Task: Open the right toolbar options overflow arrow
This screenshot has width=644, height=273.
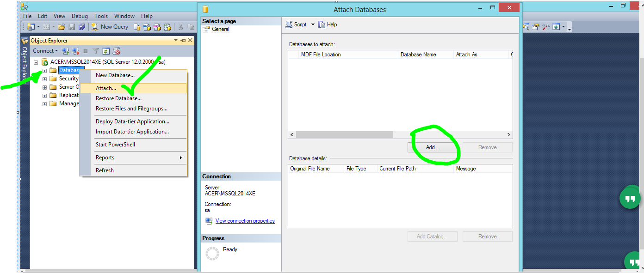Action: 570,28
